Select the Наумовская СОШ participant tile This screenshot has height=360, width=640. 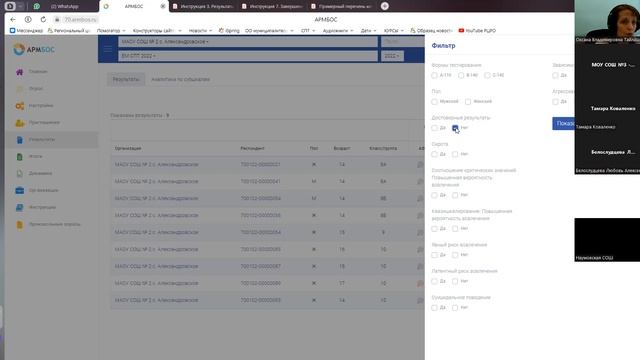tap(607, 240)
